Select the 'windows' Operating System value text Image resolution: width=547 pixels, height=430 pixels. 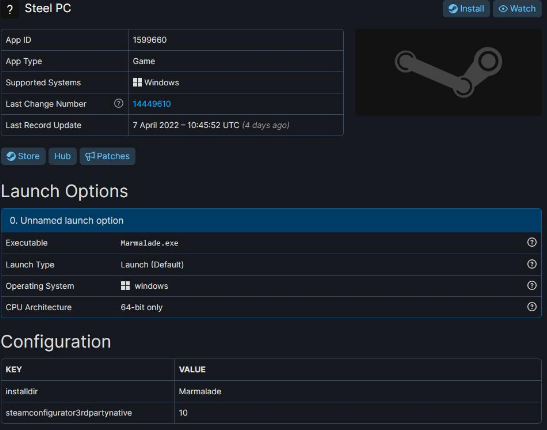151,286
